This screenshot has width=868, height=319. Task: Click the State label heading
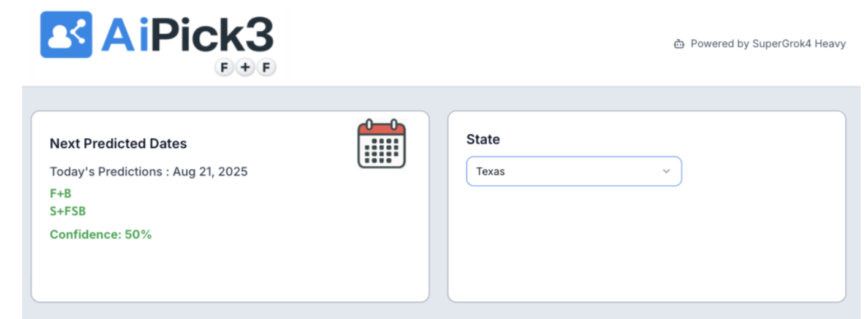[x=483, y=139]
